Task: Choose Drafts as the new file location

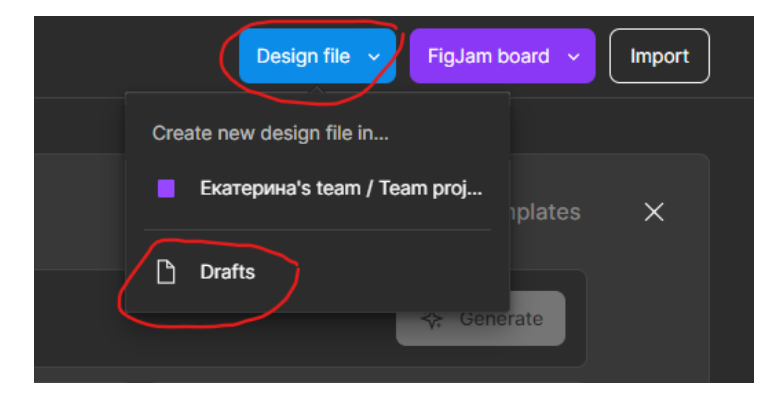Action: click(227, 272)
